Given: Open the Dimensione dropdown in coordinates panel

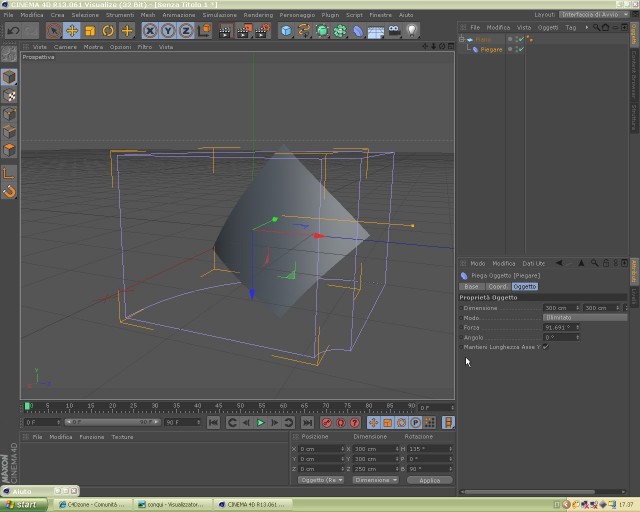Looking at the screenshot, I should pos(375,480).
